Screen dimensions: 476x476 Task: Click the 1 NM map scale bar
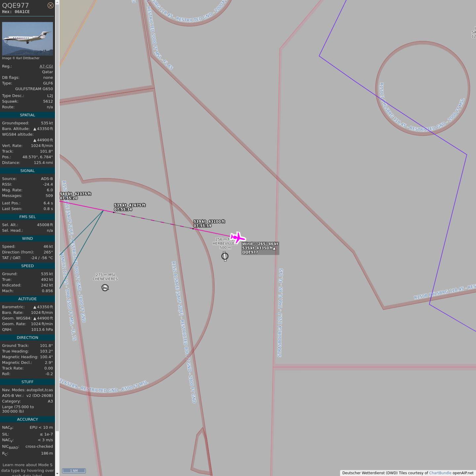(x=74, y=471)
